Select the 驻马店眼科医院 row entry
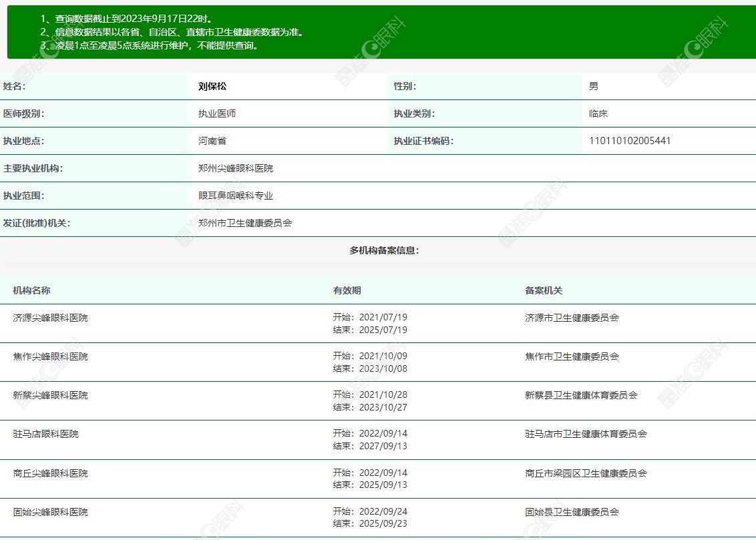This screenshot has height=540, width=756. pyautogui.click(x=45, y=434)
